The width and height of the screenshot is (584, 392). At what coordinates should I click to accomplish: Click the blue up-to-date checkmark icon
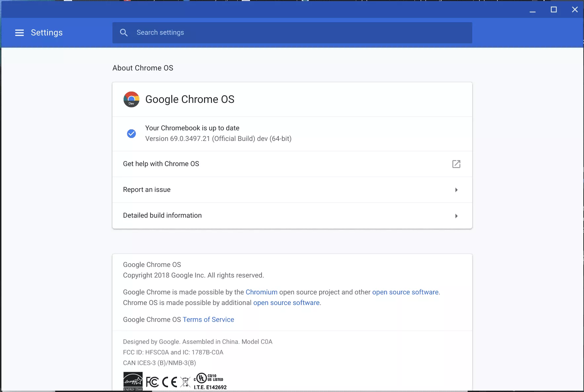pyautogui.click(x=131, y=133)
